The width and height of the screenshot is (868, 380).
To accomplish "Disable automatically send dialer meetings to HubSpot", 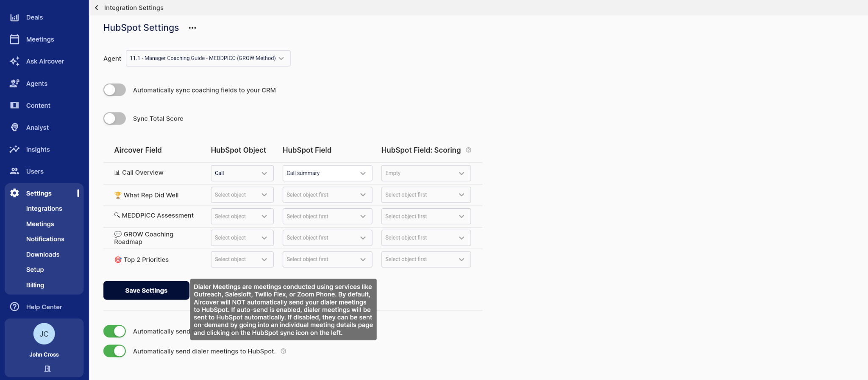I will point(114,351).
